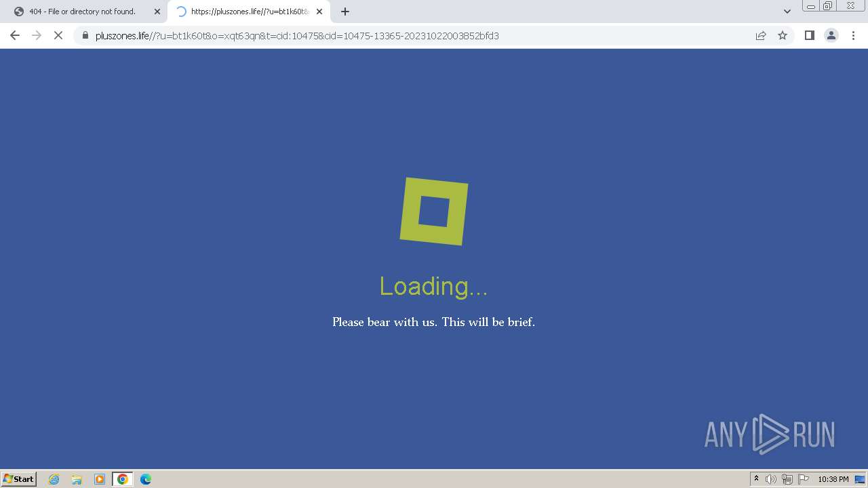Stop loading the page
This screenshot has height=488, width=868.
tap(58, 35)
